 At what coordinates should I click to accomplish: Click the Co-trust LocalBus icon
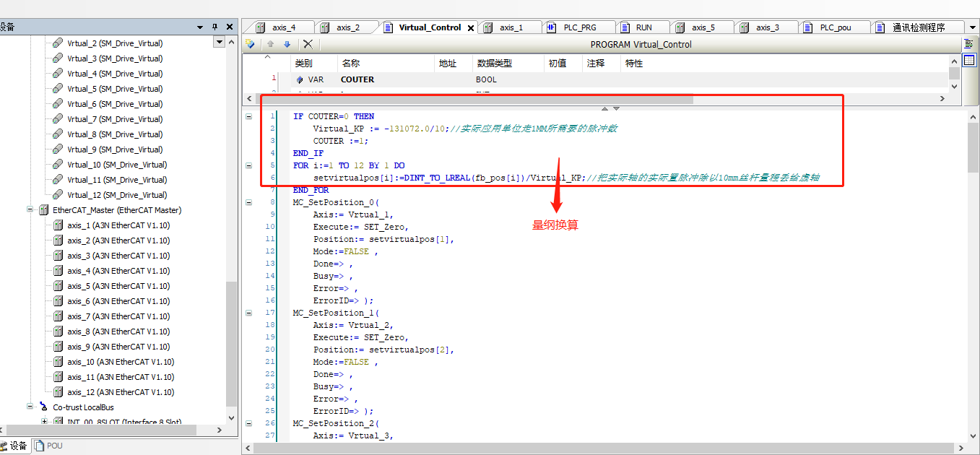click(x=44, y=407)
